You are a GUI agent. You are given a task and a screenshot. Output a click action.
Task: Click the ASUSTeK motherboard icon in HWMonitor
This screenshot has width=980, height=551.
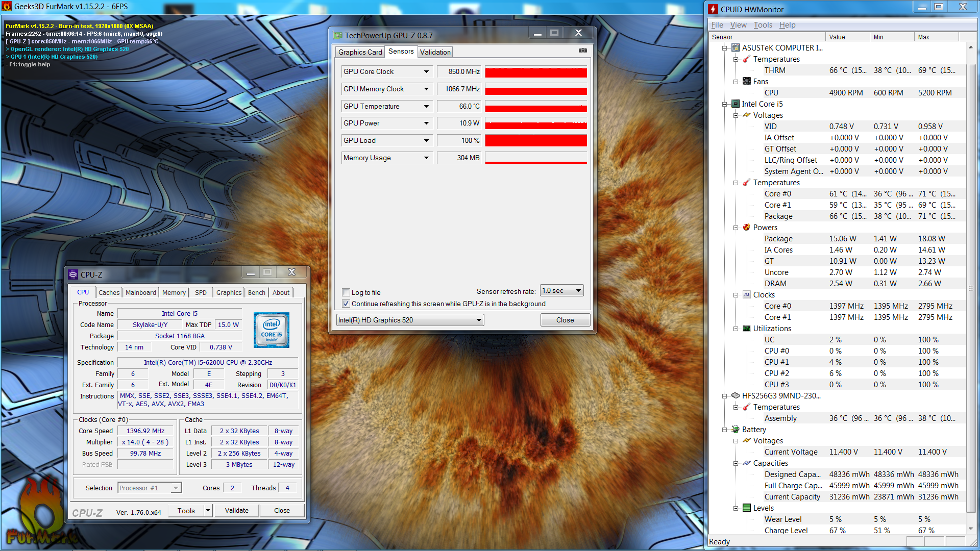pos(736,48)
